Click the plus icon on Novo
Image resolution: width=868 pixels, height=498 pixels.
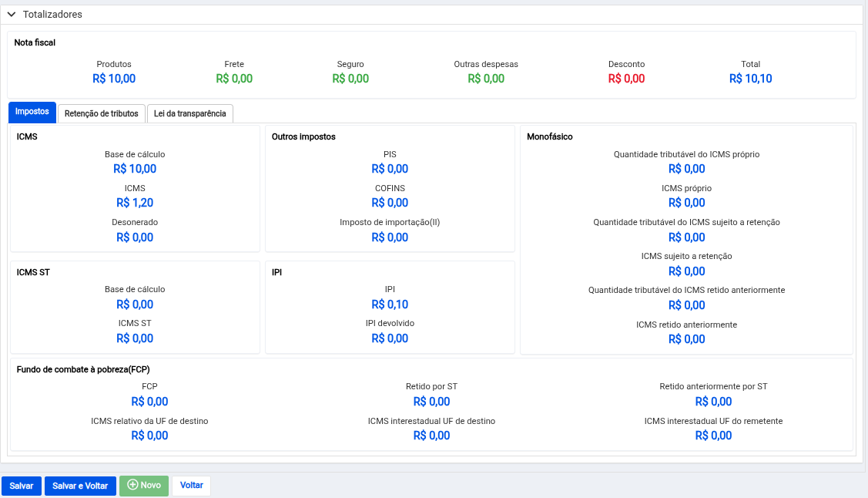(132, 485)
